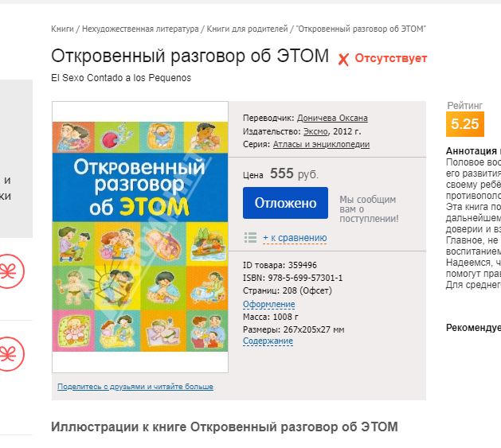Open the book cover image
This screenshot has height=448, width=501.
pyautogui.click(x=139, y=237)
